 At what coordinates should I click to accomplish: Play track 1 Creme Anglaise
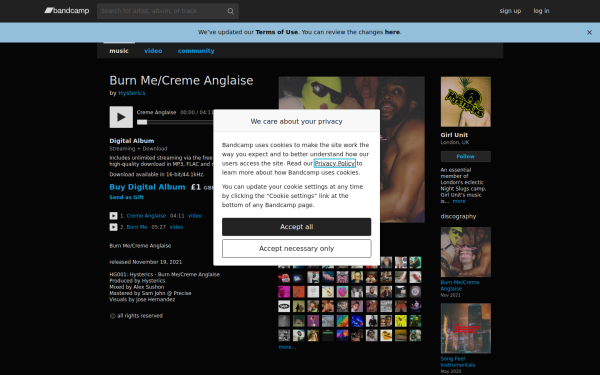(x=113, y=216)
